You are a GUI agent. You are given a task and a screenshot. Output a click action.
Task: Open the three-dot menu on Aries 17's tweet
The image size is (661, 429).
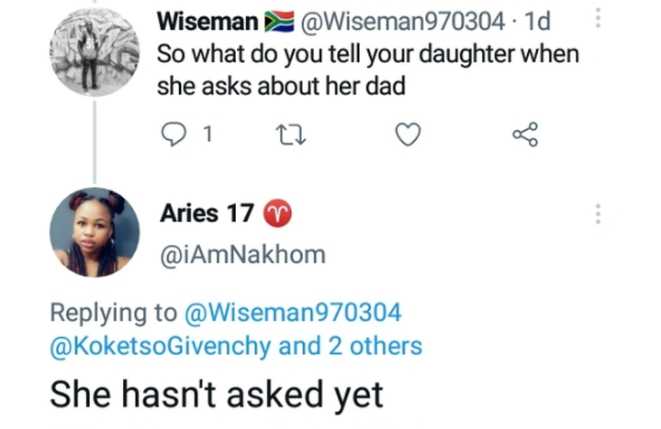click(x=599, y=214)
